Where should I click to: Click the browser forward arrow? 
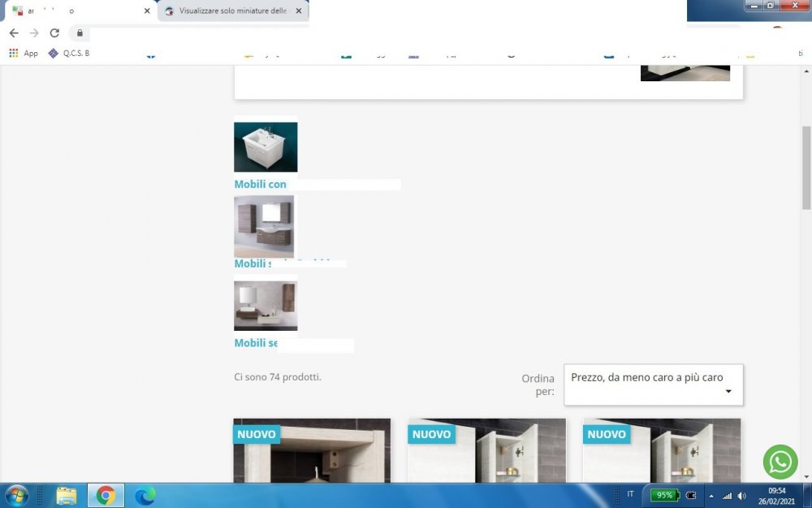click(x=34, y=33)
